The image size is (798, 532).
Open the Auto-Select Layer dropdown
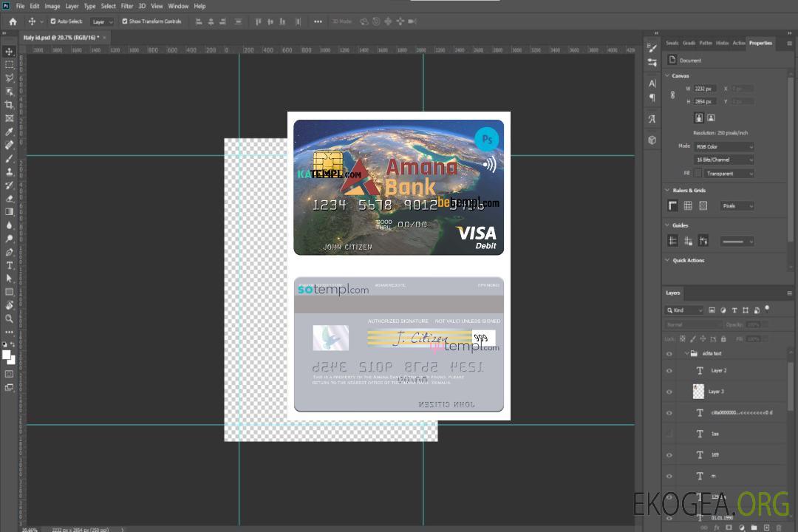[102, 21]
